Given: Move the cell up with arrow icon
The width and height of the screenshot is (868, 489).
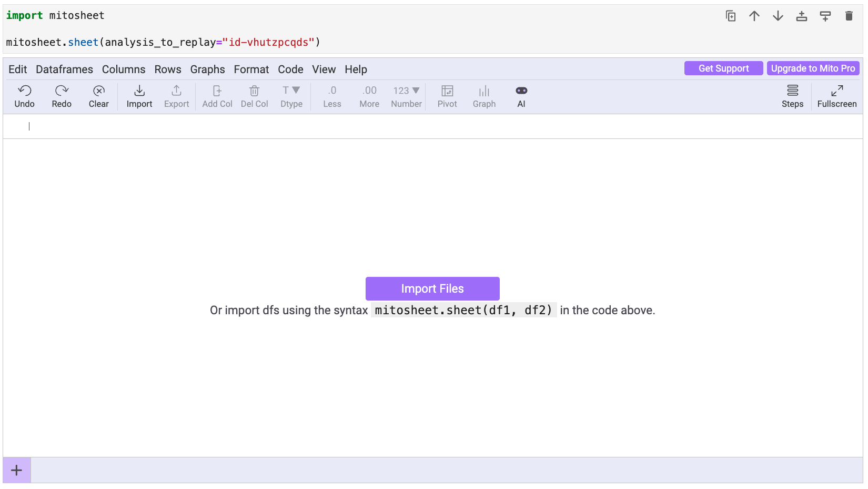Looking at the screenshot, I should (754, 16).
